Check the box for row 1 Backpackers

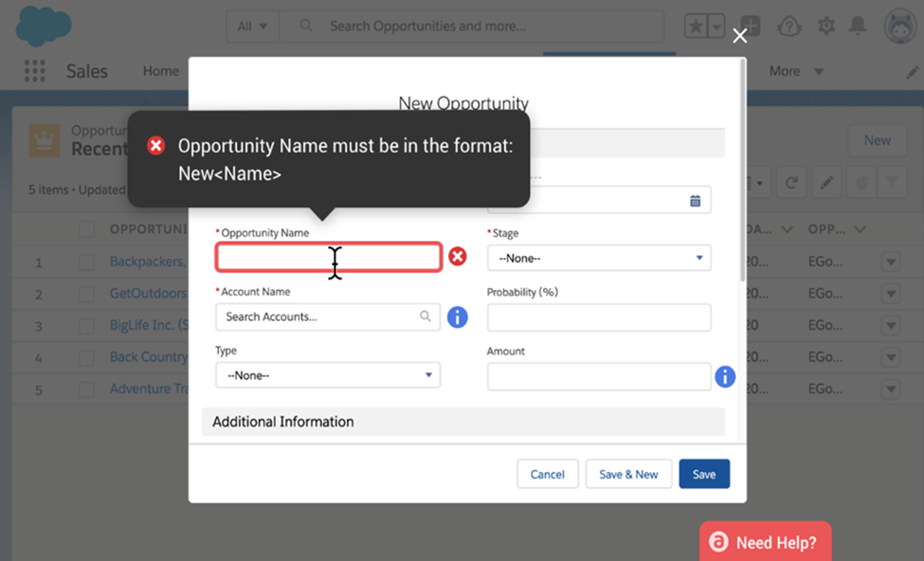click(87, 262)
